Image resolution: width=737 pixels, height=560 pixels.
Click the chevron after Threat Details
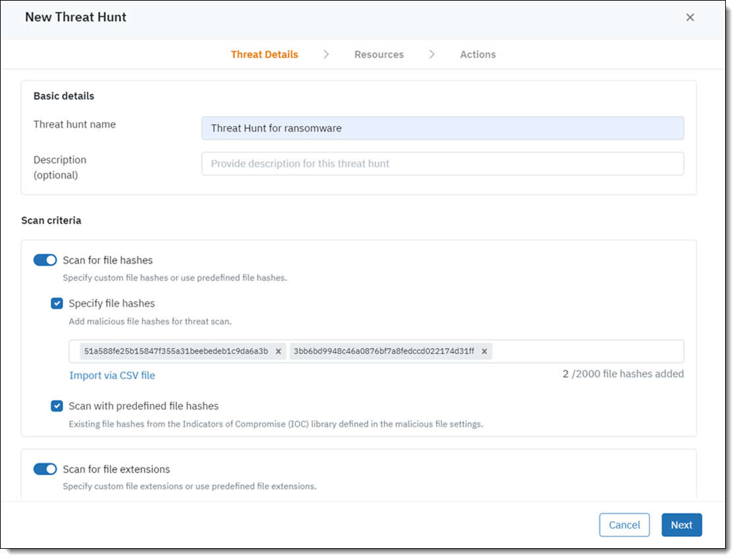pos(326,55)
